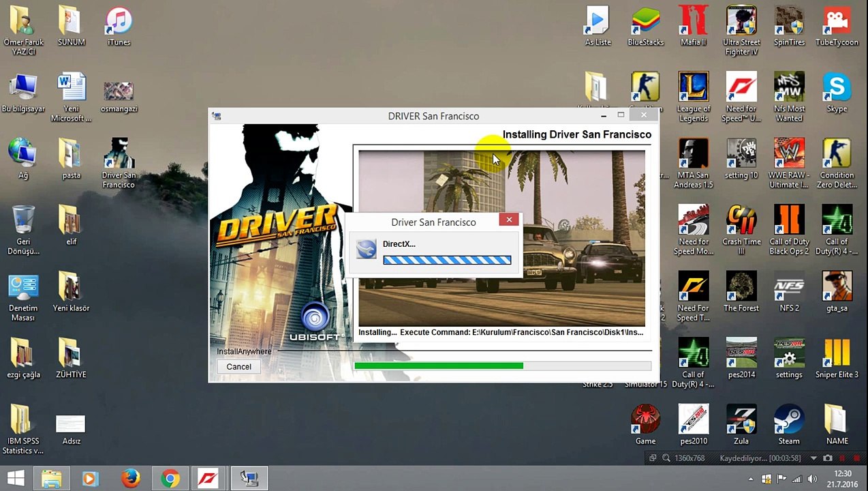Image resolution: width=868 pixels, height=491 pixels.
Task: Open Geri Dönüşüm recycle bin
Action: click(23, 230)
